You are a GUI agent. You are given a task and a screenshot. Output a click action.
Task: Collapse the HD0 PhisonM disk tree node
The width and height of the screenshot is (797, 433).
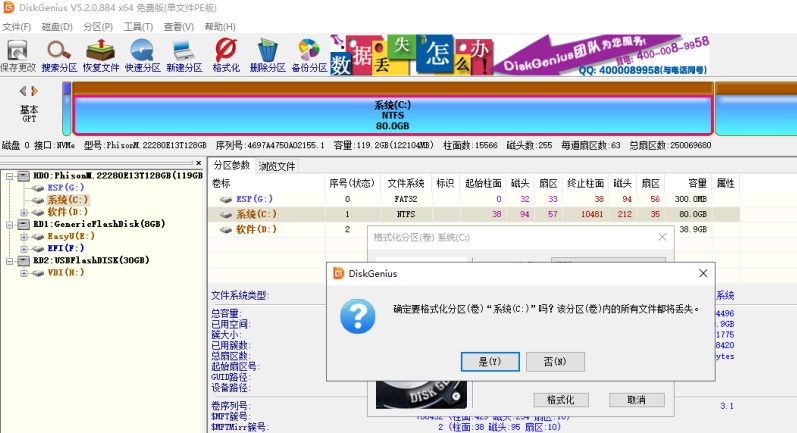pyautogui.click(x=9, y=175)
